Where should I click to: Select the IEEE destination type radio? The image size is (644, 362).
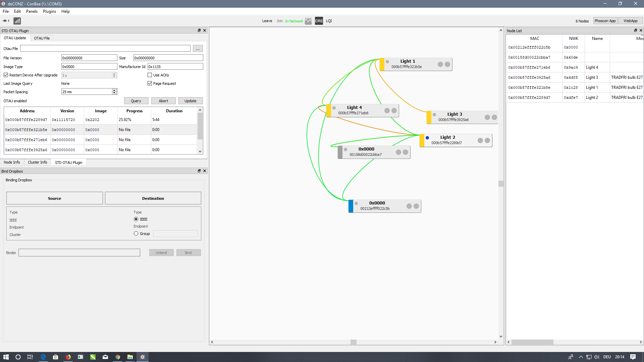pos(136,219)
